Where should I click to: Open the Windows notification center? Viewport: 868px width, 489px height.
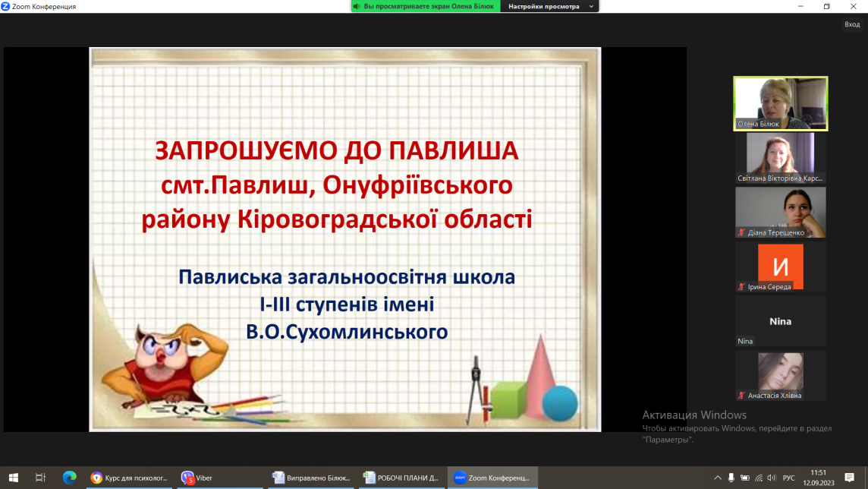pos(850,478)
